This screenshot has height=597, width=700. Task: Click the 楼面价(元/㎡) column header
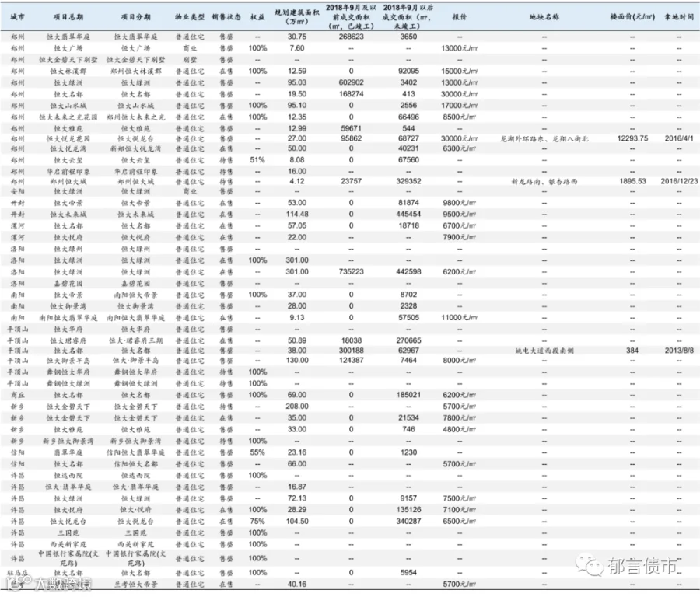(632, 17)
